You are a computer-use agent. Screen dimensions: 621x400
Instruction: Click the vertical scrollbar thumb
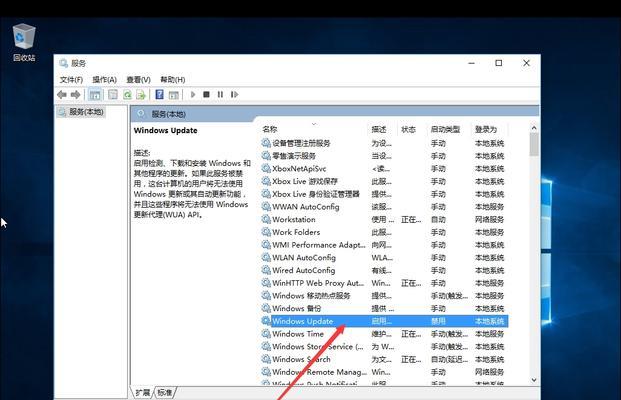(x=534, y=145)
